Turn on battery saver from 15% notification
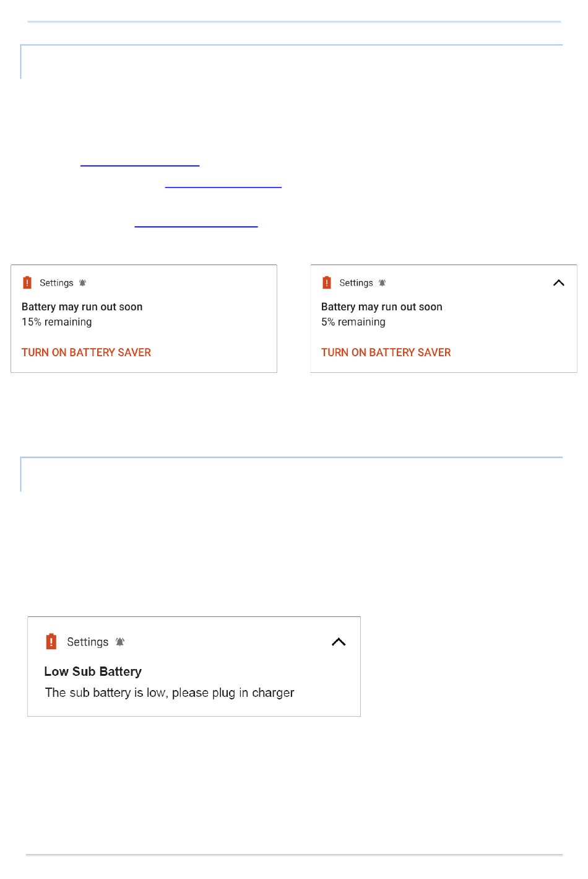 point(86,352)
